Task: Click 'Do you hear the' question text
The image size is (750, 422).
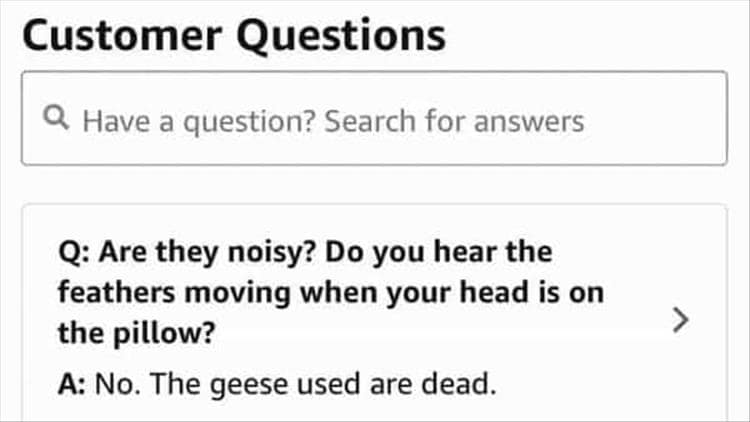Action: pos(452,252)
